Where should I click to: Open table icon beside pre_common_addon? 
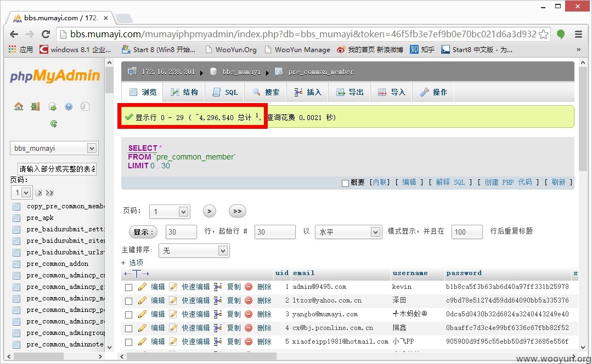[x=16, y=264]
